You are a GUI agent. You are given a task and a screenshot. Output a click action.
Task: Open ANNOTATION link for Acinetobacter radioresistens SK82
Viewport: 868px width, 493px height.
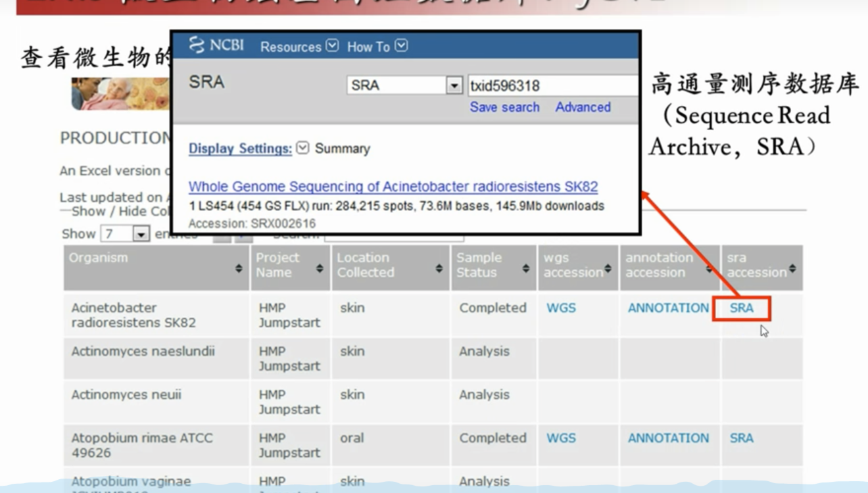[x=668, y=308]
